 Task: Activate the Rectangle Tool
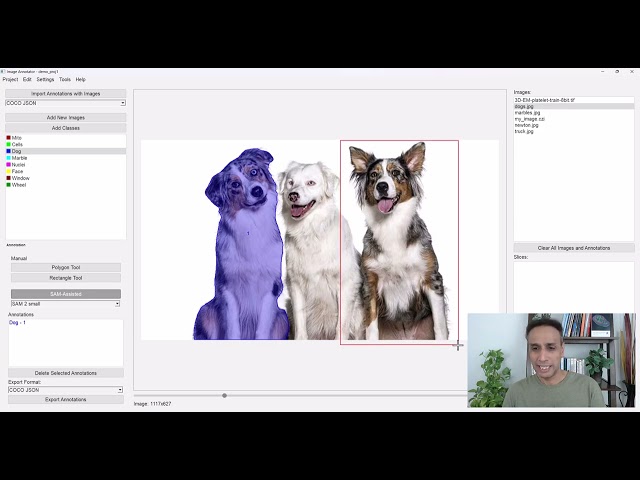66,278
